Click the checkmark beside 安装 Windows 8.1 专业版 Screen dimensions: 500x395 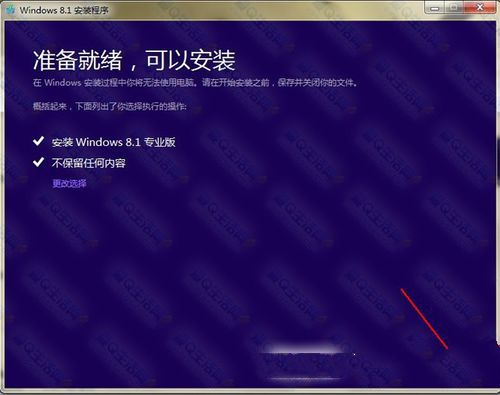(x=39, y=141)
